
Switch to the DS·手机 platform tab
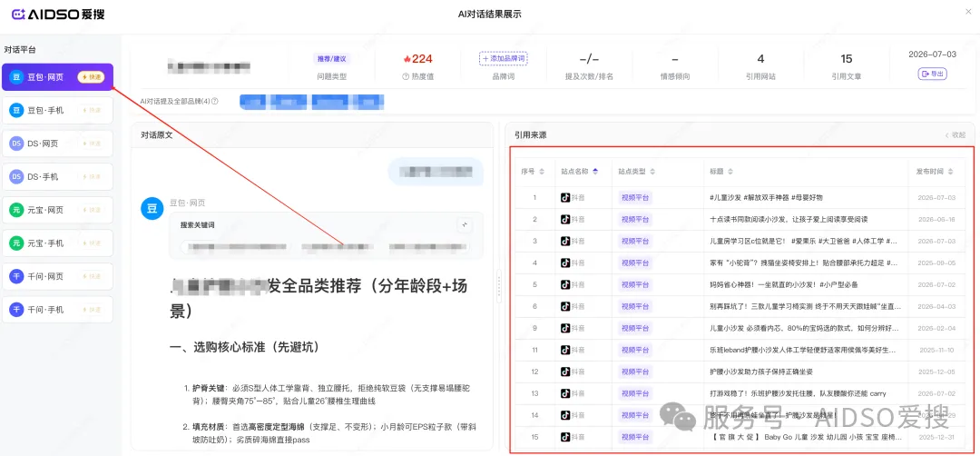(x=57, y=177)
